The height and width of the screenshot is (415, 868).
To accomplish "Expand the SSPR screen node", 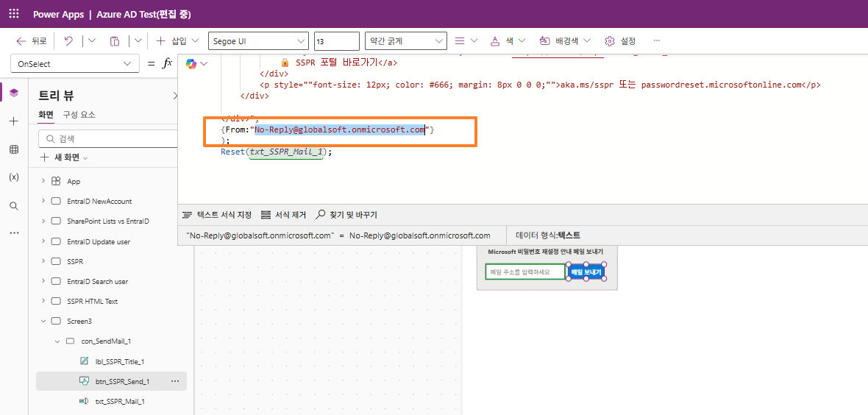I will click(x=43, y=261).
